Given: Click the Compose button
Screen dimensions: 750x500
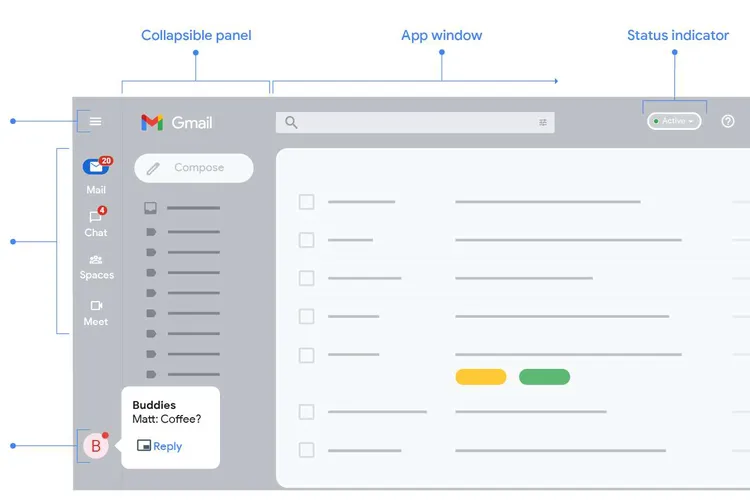Looking at the screenshot, I should [194, 168].
